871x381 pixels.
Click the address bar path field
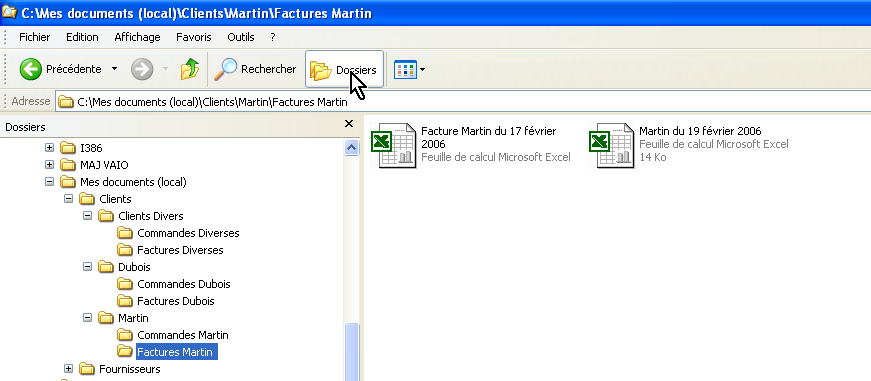tap(463, 102)
